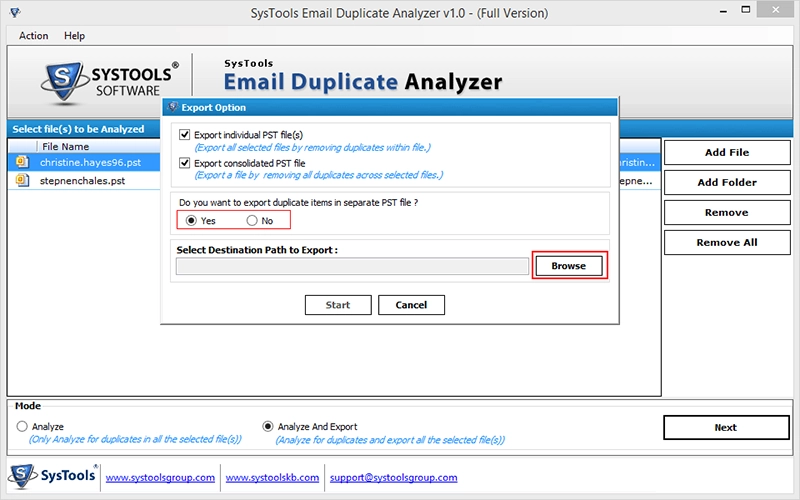The height and width of the screenshot is (500, 800).
Task: Select Yes for separate duplicate PST file
Action: (191, 220)
